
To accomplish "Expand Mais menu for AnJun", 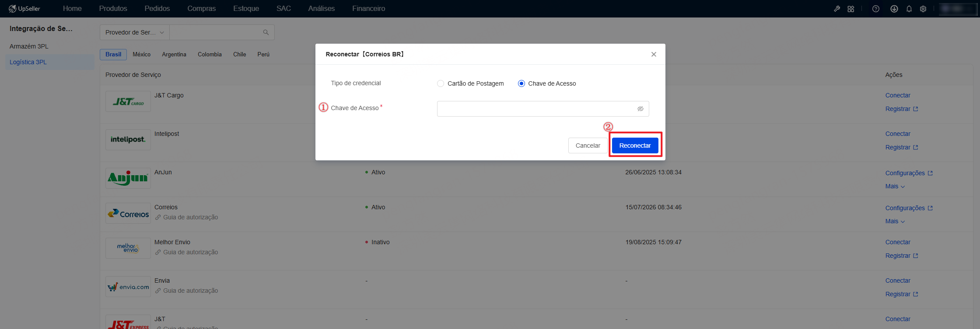I will coord(895,186).
